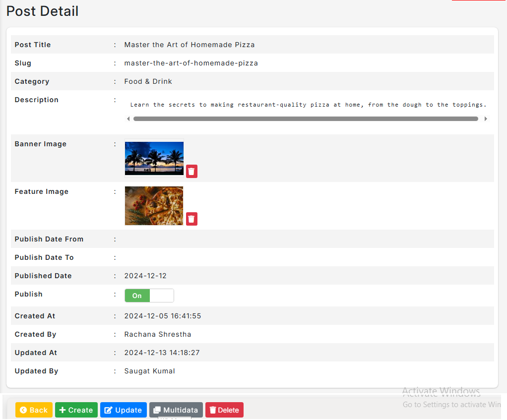Click the description scrollbar left arrow
Viewport: 507px width, 420px height.
pyautogui.click(x=128, y=119)
